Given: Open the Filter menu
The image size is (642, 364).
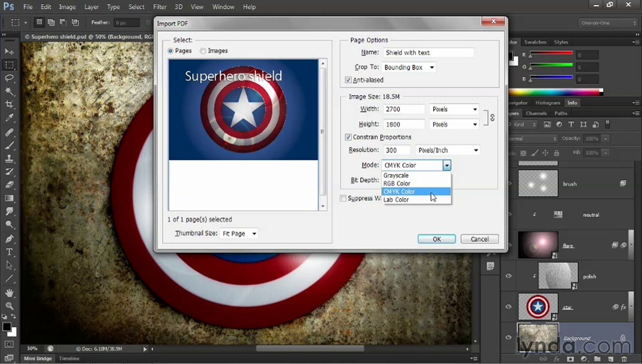Looking at the screenshot, I should pyautogui.click(x=160, y=7).
